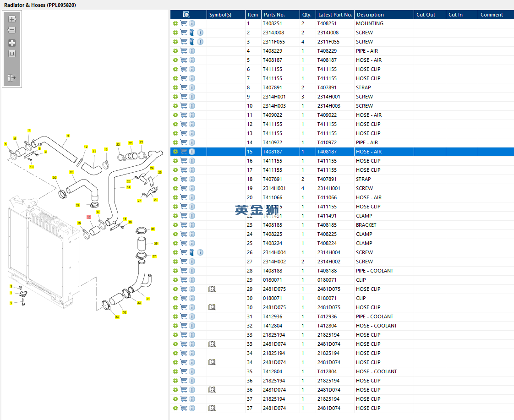The width and height of the screenshot is (514, 420).
Task: Click the four-squares grid view icon
Action: [x=12, y=43]
